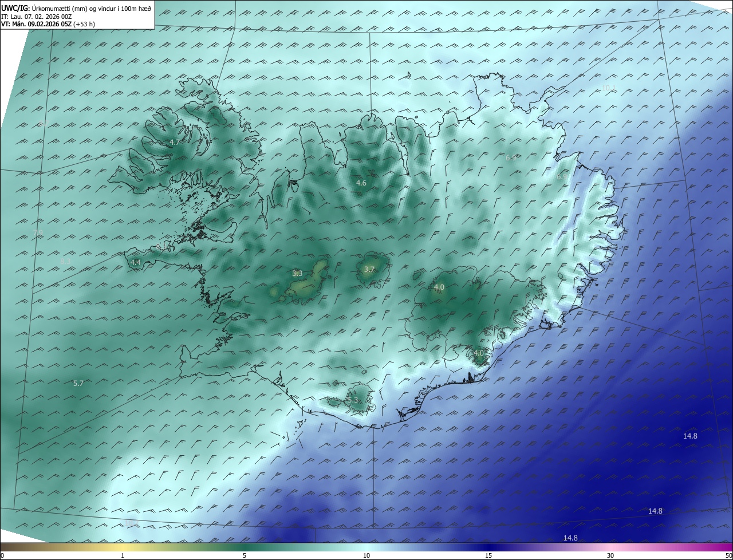Viewport: 733px width, 560px height.
Task: Click the colorbar tick label 30
Action: [610, 555]
